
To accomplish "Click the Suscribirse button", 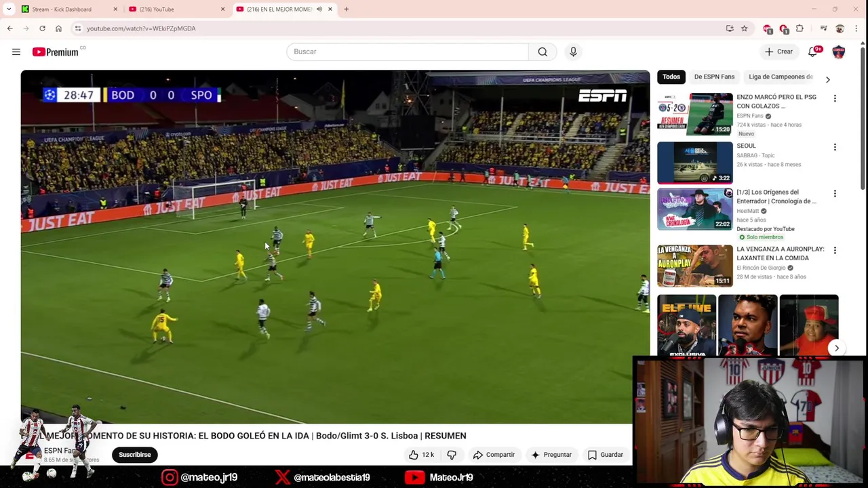I will 135,455.
